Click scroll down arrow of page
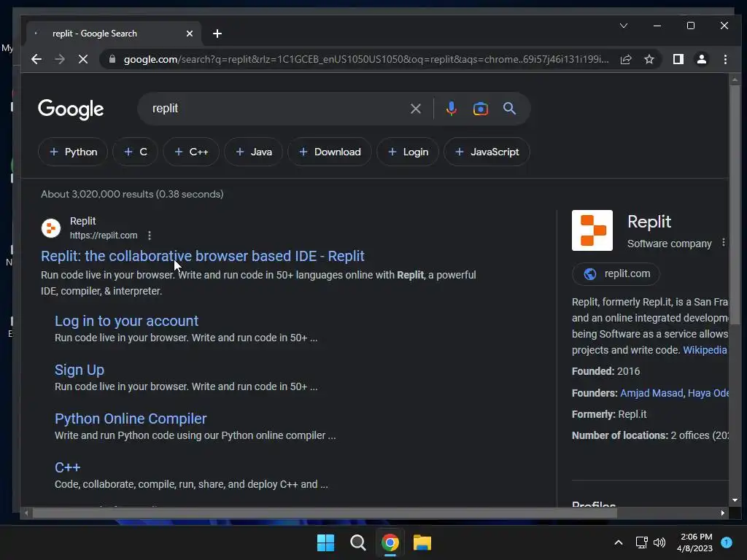Screen dimensions: 747x560 (735, 500)
